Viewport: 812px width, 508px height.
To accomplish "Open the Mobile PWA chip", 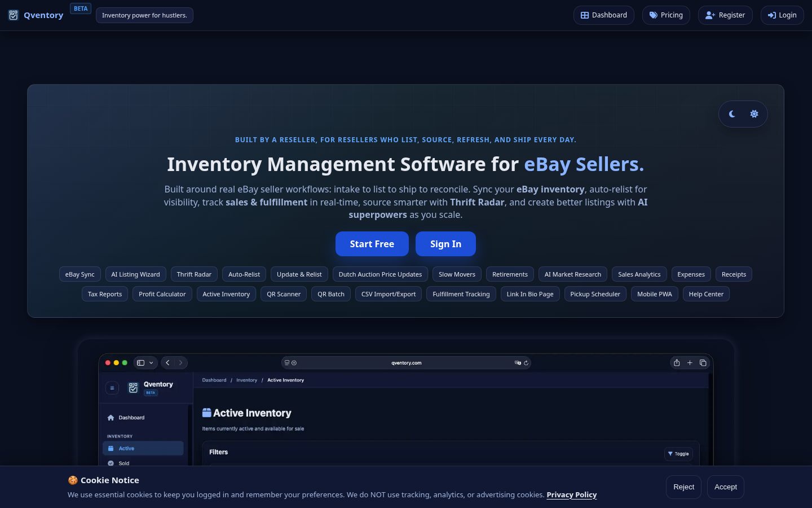I will [x=655, y=294].
